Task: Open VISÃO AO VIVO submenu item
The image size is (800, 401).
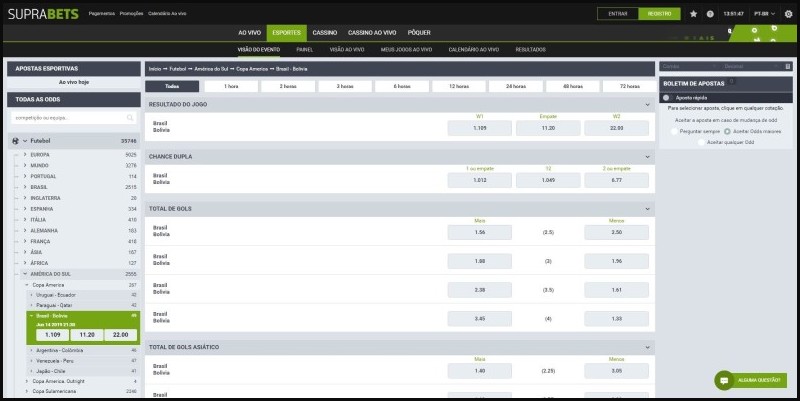Action: tap(347, 49)
